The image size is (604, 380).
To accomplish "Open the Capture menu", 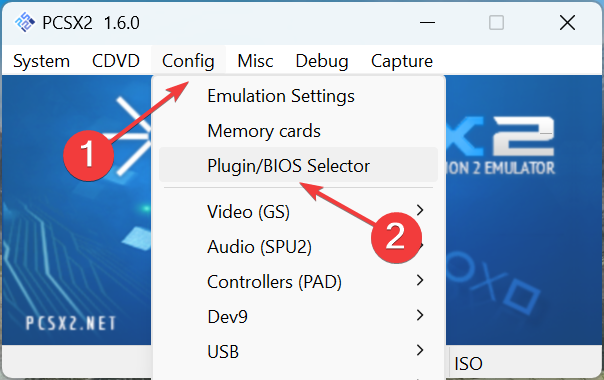I will [402, 61].
